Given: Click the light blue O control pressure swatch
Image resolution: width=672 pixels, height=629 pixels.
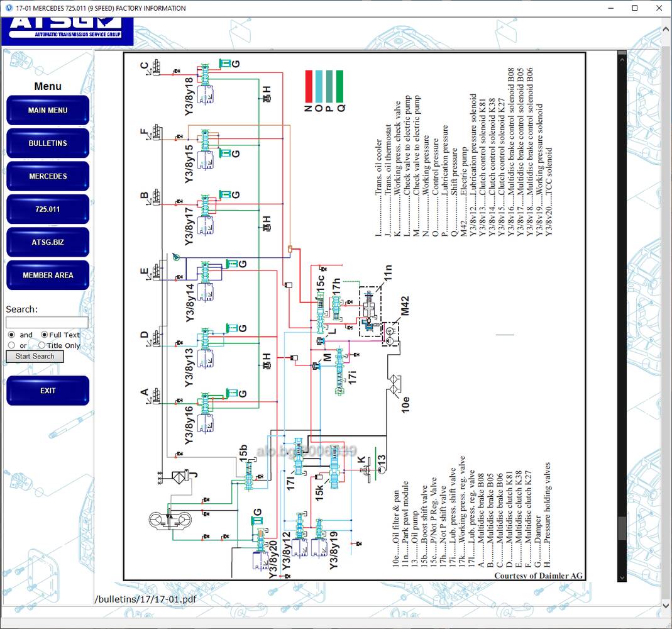Looking at the screenshot, I should coord(319,86).
